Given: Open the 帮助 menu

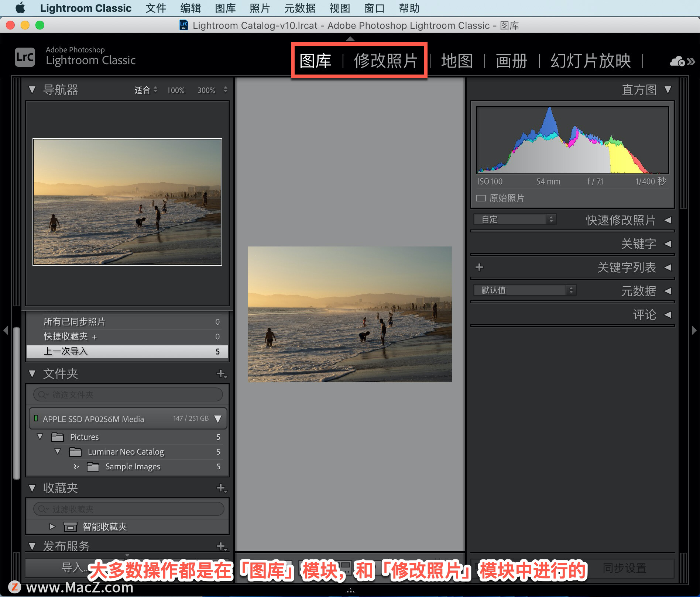Looking at the screenshot, I should (x=409, y=8).
